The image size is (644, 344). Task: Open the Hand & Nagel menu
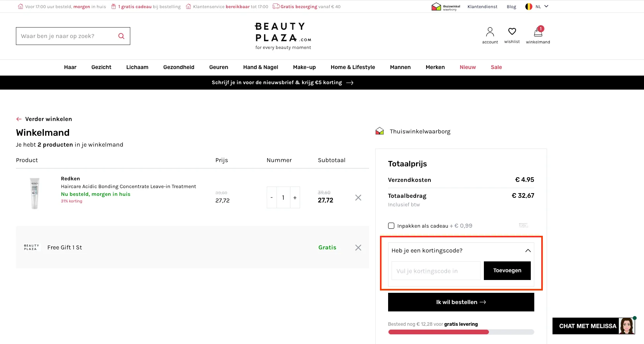coord(261,67)
